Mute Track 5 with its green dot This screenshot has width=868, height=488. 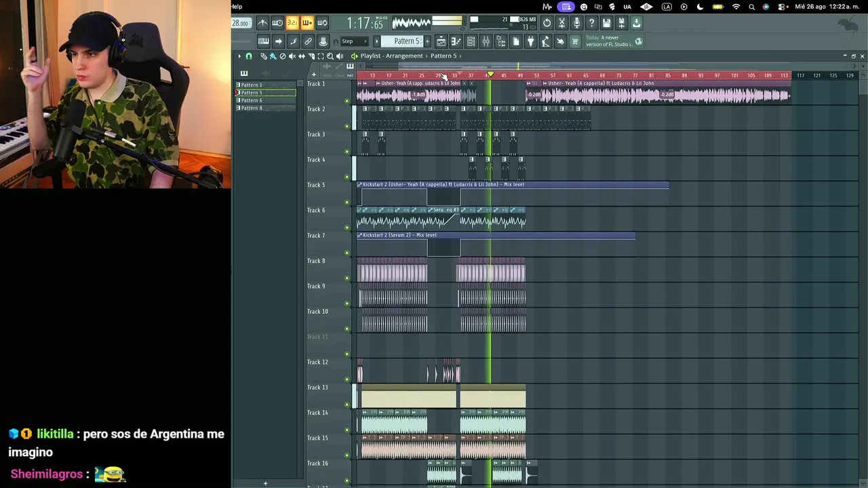[347, 202]
